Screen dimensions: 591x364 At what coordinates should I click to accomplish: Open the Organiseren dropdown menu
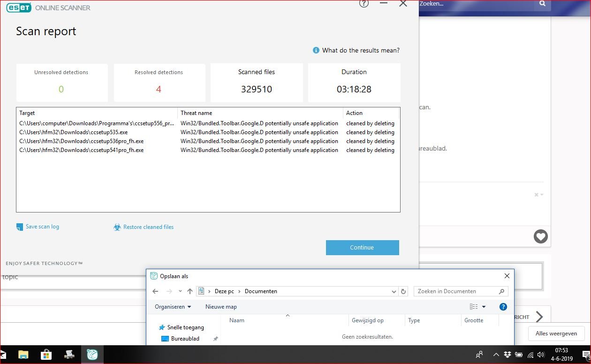point(173,307)
